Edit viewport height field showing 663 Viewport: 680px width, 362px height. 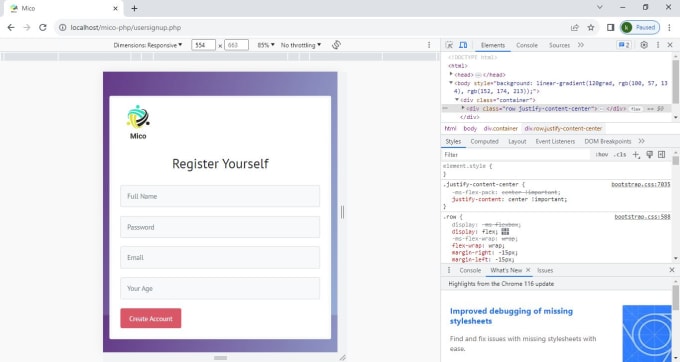[x=236, y=45]
